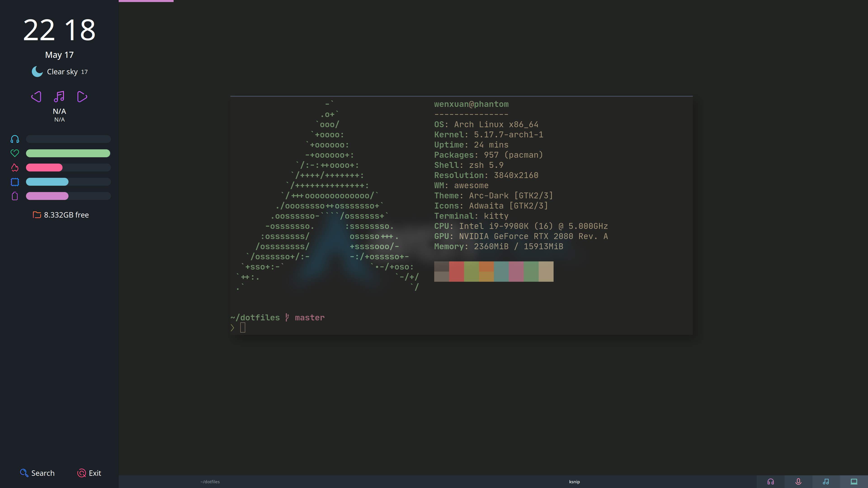Click the Exit button in sidebar
Viewport: 868px width, 488px height.
(x=89, y=473)
